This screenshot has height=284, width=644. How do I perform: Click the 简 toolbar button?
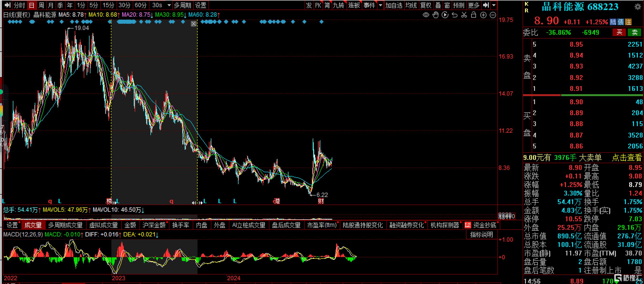click(327, 5)
